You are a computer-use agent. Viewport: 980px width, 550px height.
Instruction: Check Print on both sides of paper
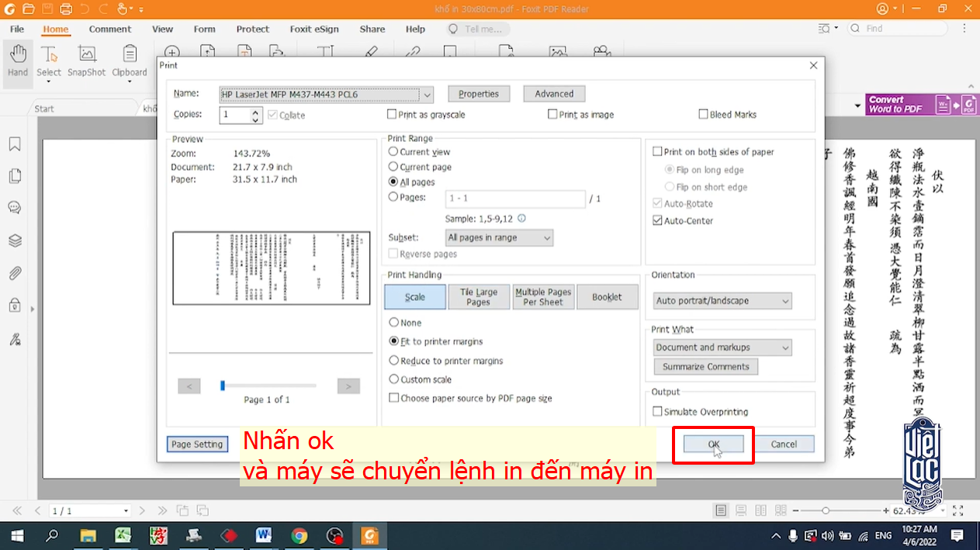point(657,152)
